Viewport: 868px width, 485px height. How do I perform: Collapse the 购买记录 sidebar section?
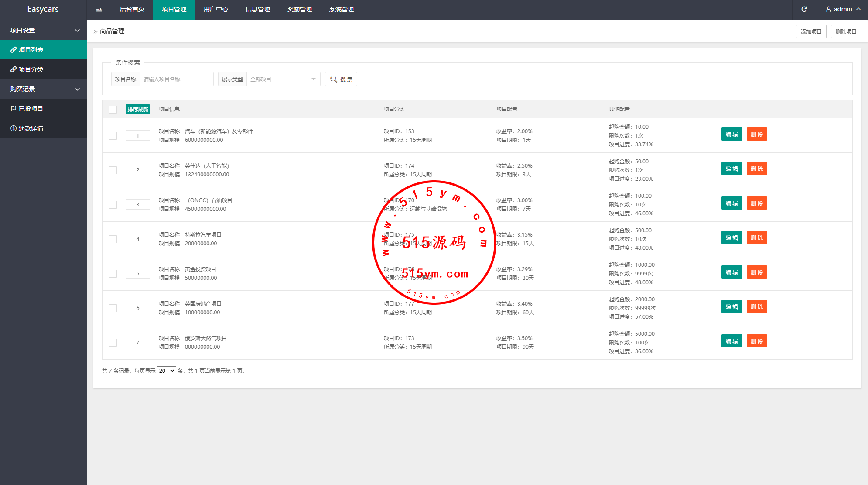[x=43, y=89]
